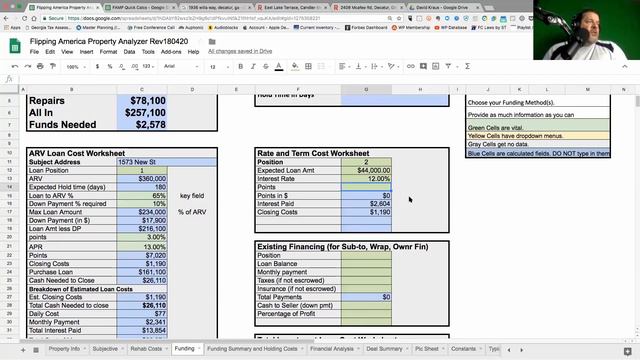Apply strikethrough formatting
Screen dimensions: 640x360
point(266,66)
